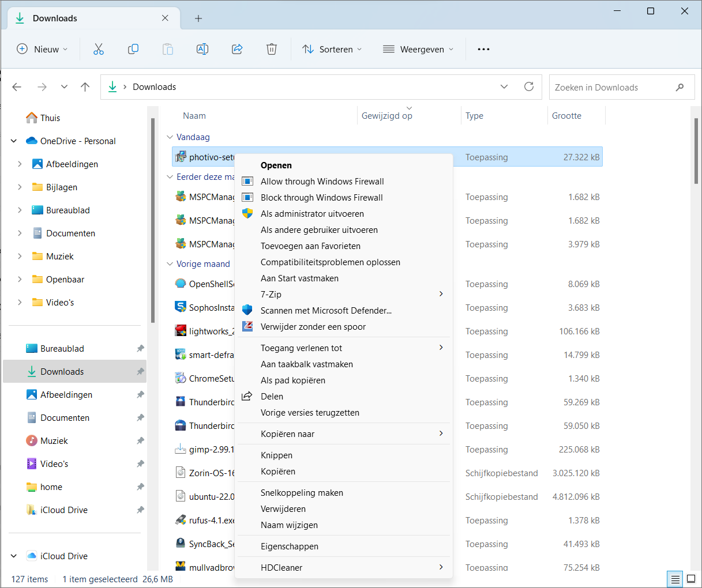Choose Als administrator uitvoeren
The height and width of the screenshot is (588, 702).
(x=312, y=214)
